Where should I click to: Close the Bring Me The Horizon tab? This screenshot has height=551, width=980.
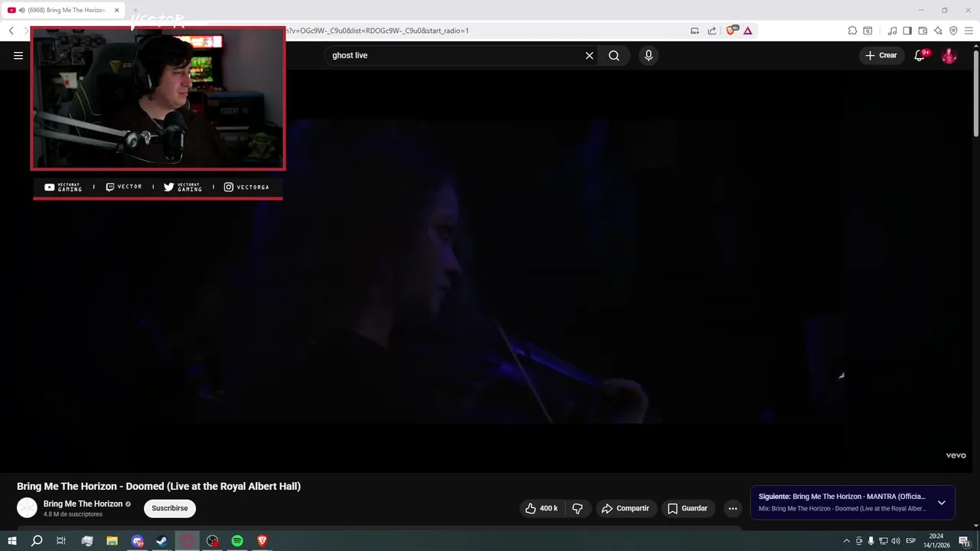tap(116, 10)
